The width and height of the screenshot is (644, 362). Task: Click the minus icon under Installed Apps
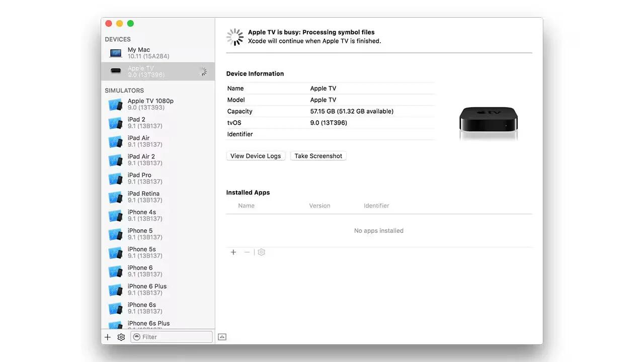[x=247, y=252]
